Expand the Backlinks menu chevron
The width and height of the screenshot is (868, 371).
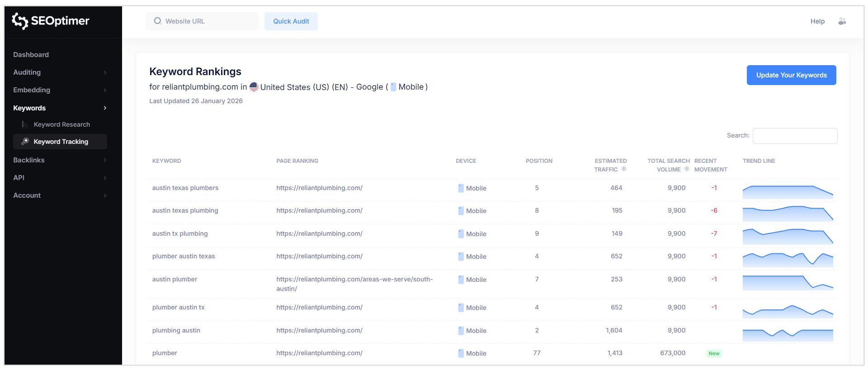[105, 160]
